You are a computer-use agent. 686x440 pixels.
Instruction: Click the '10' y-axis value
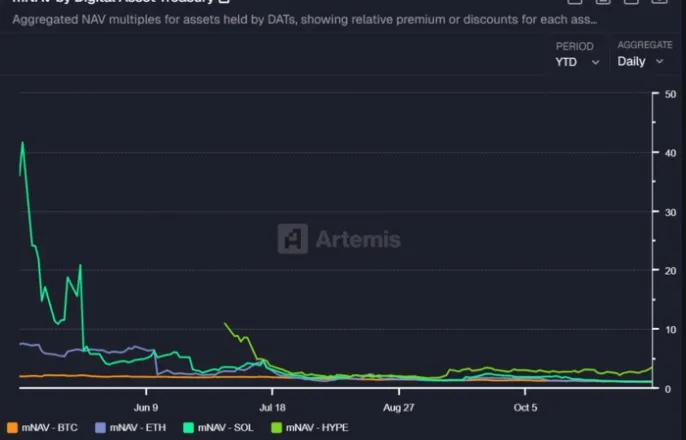pyautogui.click(x=670, y=330)
